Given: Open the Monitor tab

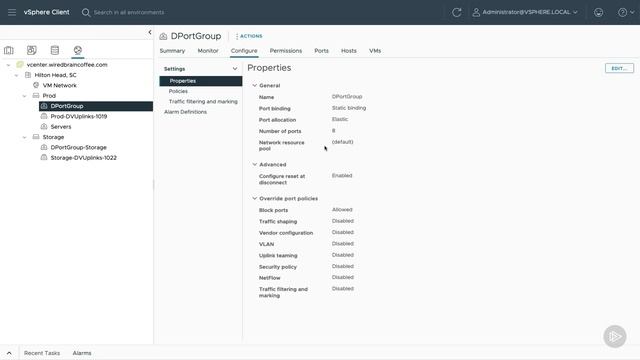Looking at the screenshot, I should pyautogui.click(x=208, y=51).
